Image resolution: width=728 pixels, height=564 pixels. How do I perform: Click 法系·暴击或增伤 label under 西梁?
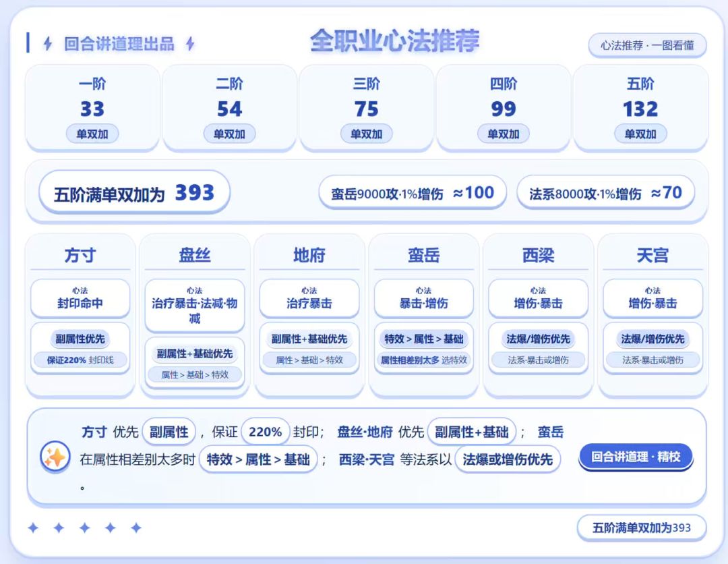point(538,360)
